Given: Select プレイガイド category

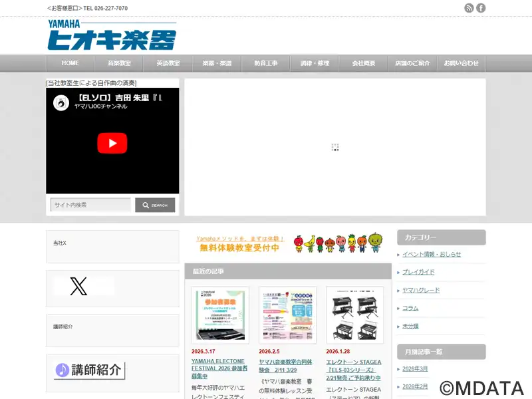Looking at the screenshot, I should 418,272.
